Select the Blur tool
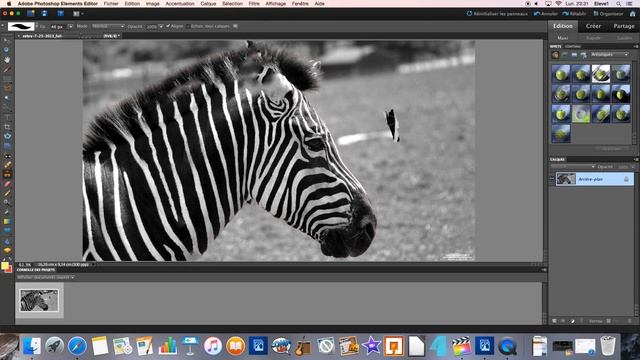The image size is (640, 360). [7, 241]
